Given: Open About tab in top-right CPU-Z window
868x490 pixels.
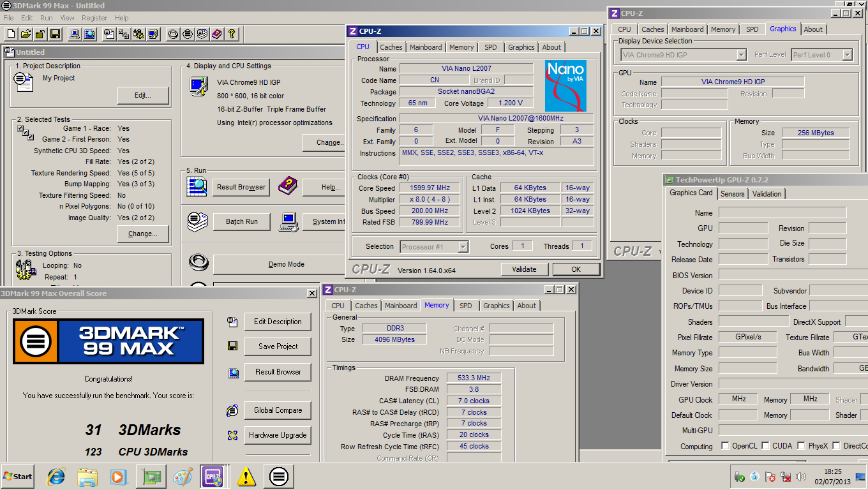Looking at the screenshot, I should coord(813,29).
